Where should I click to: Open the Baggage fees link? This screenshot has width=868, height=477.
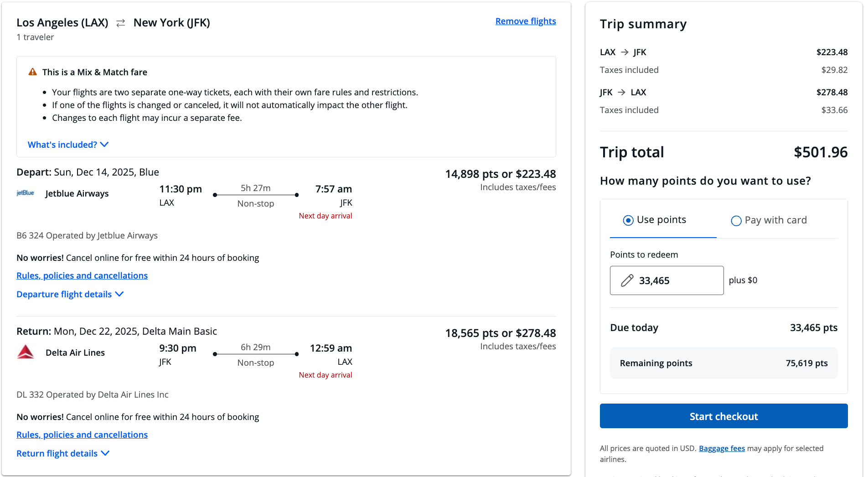(x=722, y=448)
